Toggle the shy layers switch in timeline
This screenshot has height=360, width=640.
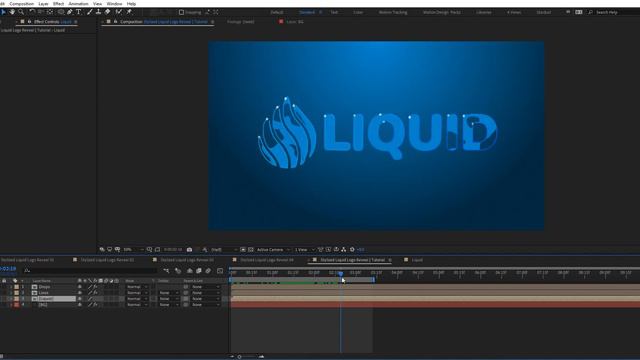tap(189, 271)
